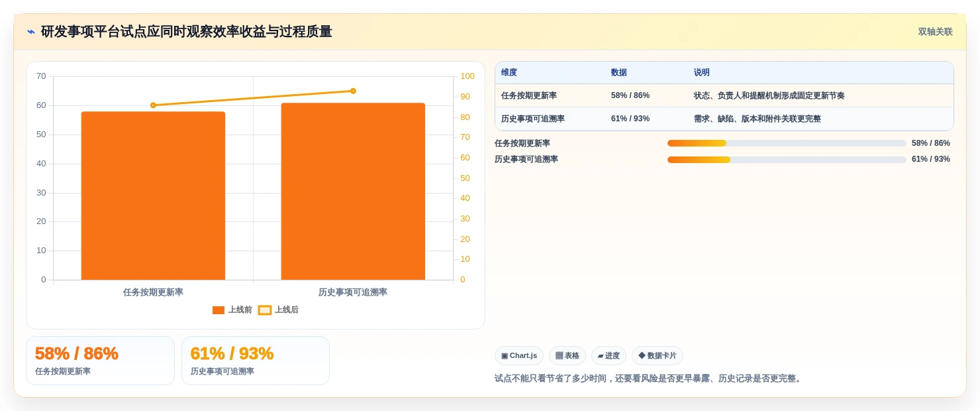The width and height of the screenshot is (980, 411).
Task: Select the 进度 tag chip
Action: (x=609, y=356)
